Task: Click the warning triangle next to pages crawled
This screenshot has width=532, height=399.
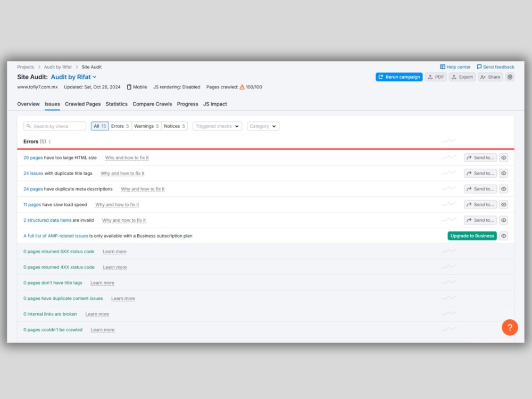Action: pos(242,87)
